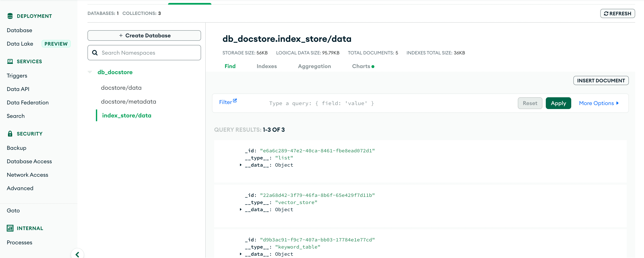
Task: Click the Internal section icon
Action: (x=10, y=228)
